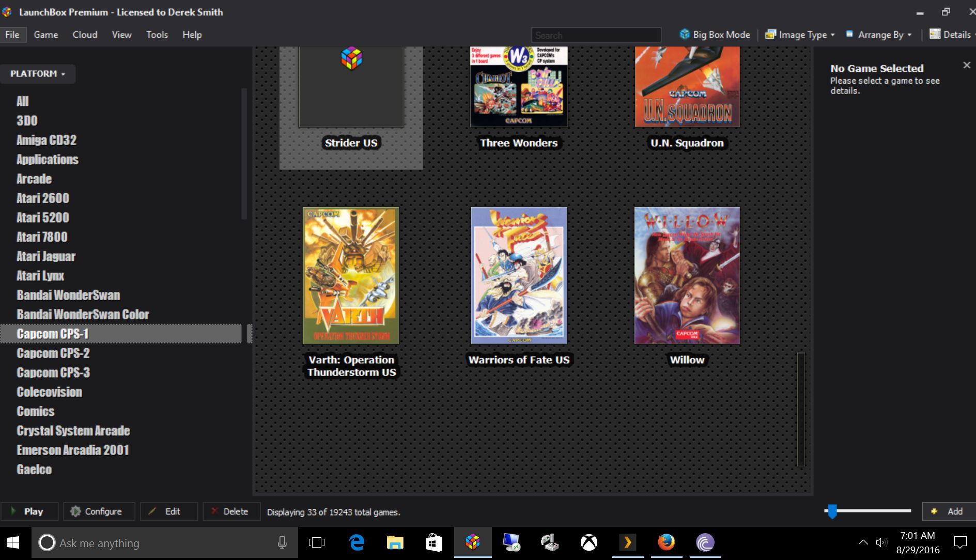This screenshot has width=976, height=560.
Task: Click the Delete button
Action: [x=231, y=511]
